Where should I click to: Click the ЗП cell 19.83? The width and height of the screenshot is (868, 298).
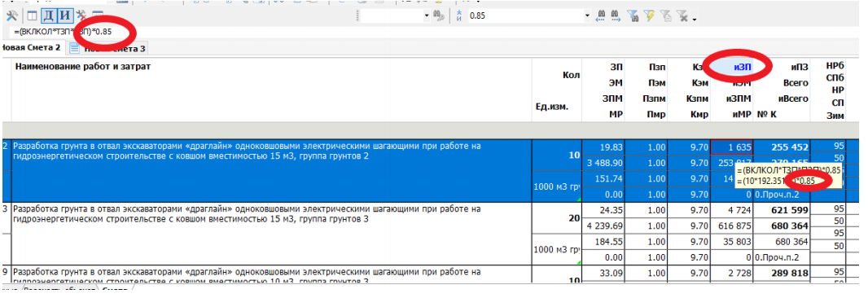603,147
